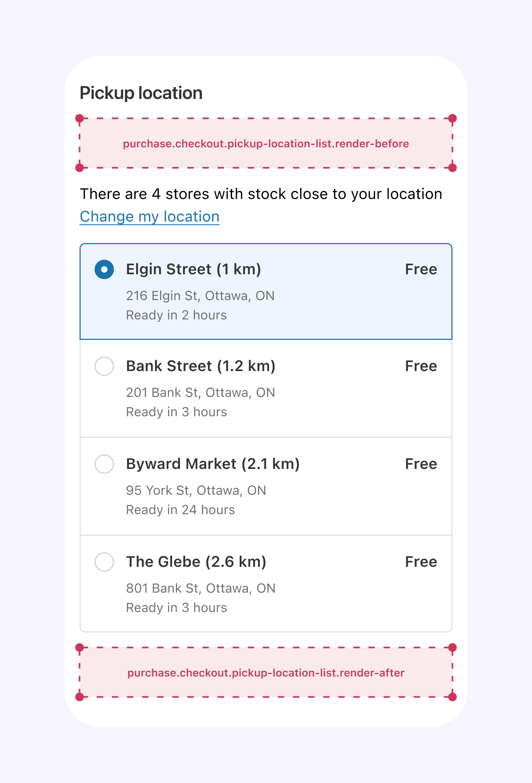Click the Byward Market (2.1 km) title

pos(213,464)
